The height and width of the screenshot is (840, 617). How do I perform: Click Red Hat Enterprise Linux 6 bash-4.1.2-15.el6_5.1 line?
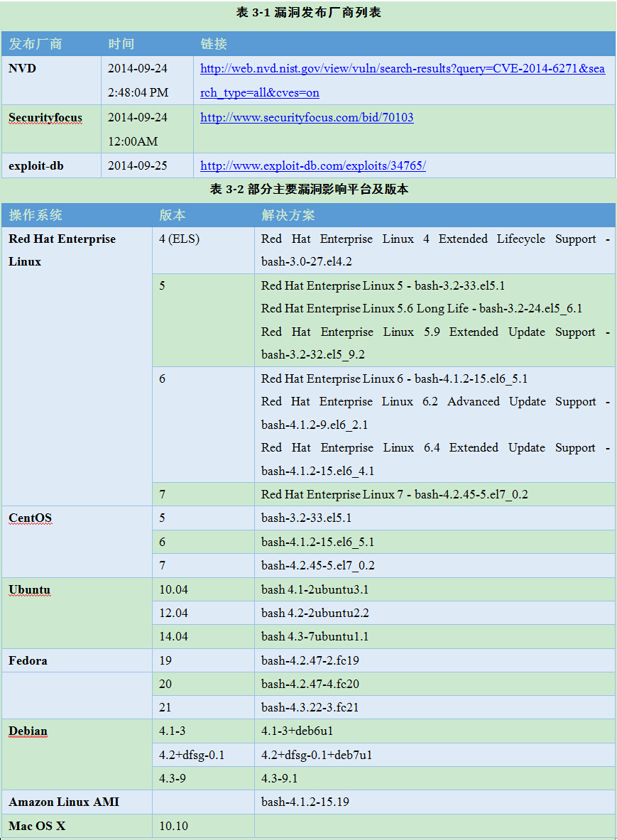[394, 378]
